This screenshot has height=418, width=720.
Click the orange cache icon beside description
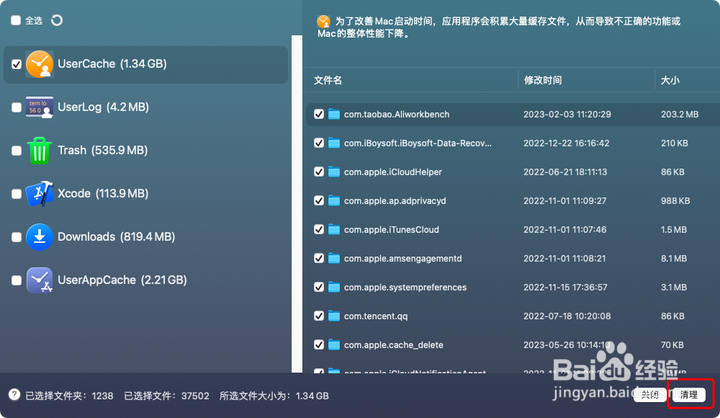(323, 21)
